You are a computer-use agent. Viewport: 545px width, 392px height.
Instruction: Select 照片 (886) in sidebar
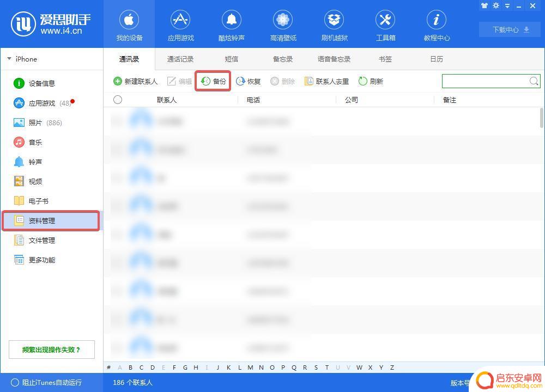(38, 122)
